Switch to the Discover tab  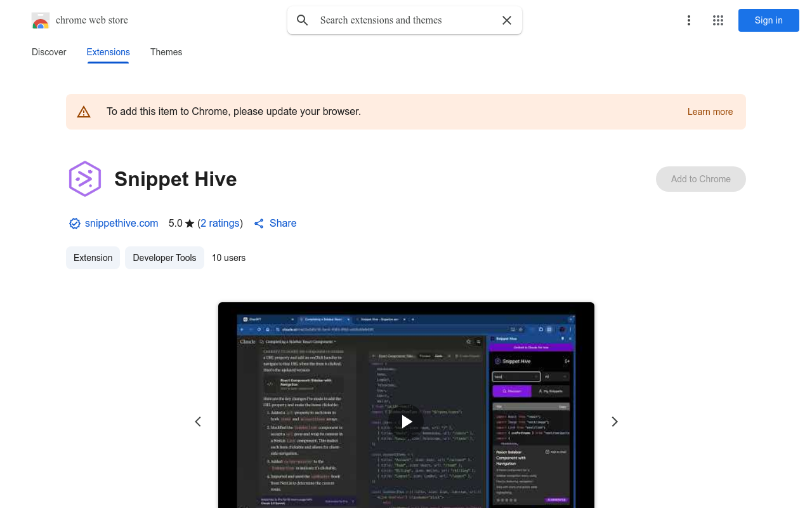point(49,52)
